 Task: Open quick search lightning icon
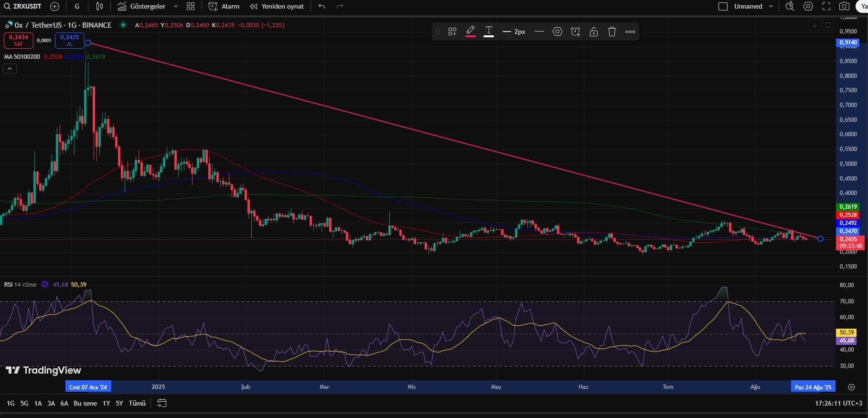[x=790, y=6]
